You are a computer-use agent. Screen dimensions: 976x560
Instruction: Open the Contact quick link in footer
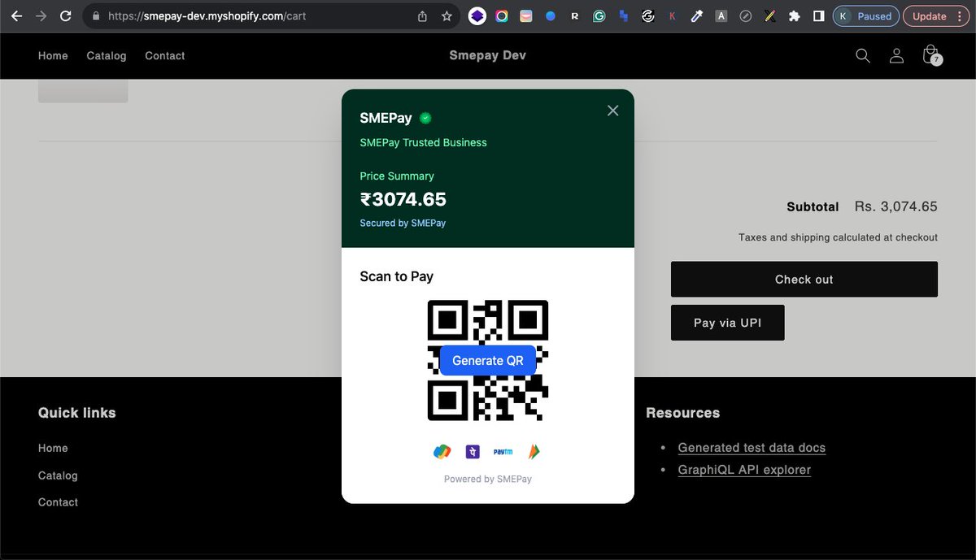59,502
